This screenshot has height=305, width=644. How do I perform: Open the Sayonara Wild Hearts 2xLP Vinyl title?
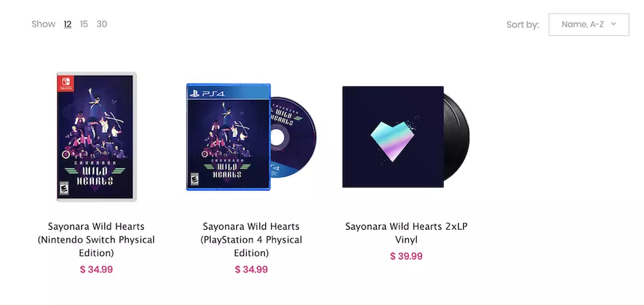tap(406, 233)
